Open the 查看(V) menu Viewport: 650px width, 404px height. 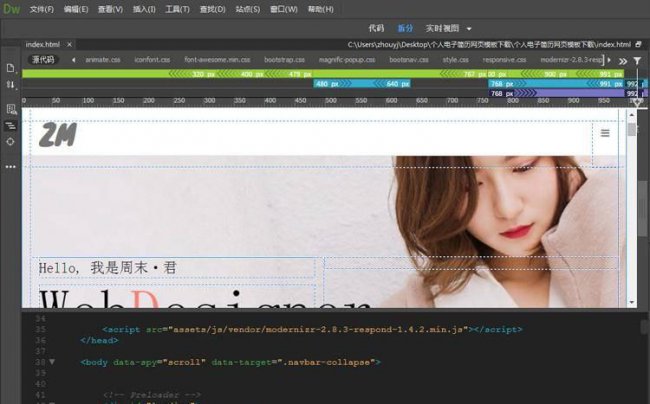pyautogui.click(x=110, y=9)
